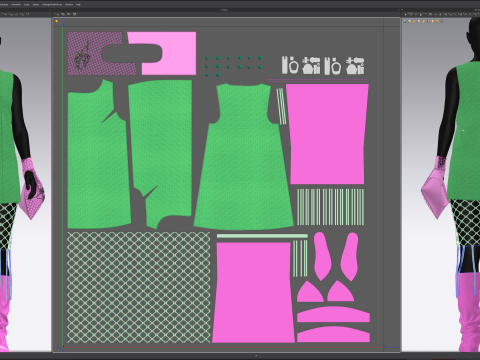This screenshot has height=360, width=480.
Task: Select the wide block of vertical green stripes
Action: click(331, 207)
